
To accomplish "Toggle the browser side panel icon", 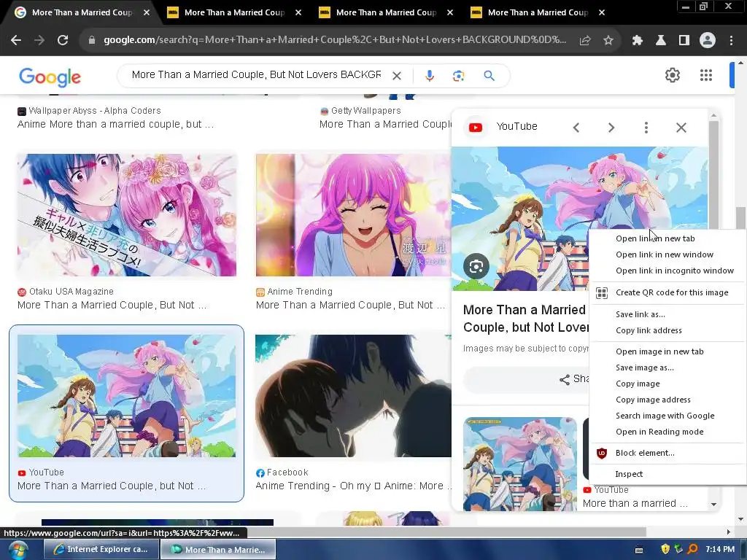I will [684, 41].
